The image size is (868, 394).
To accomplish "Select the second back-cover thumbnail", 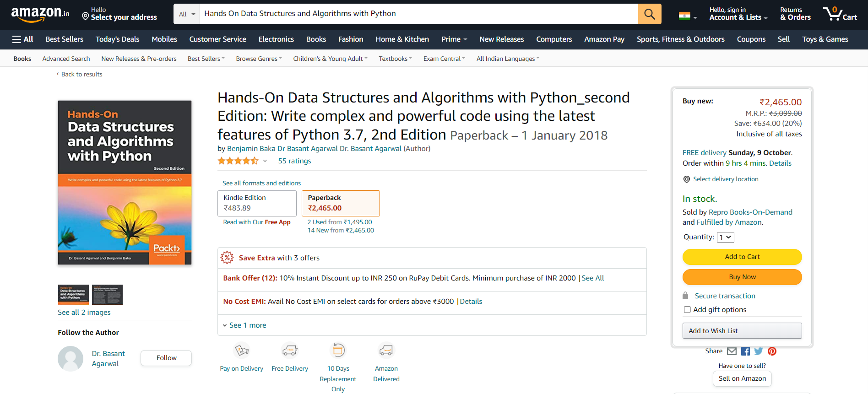I will [107, 295].
